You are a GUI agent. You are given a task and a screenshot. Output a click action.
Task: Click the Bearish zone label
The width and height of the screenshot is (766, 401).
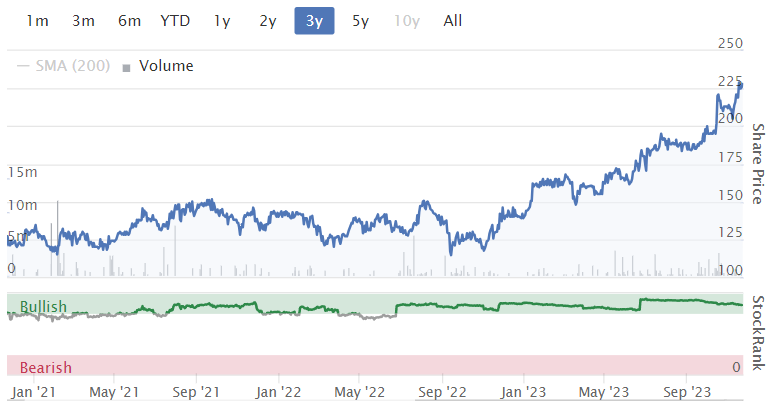(x=45, y=367)
